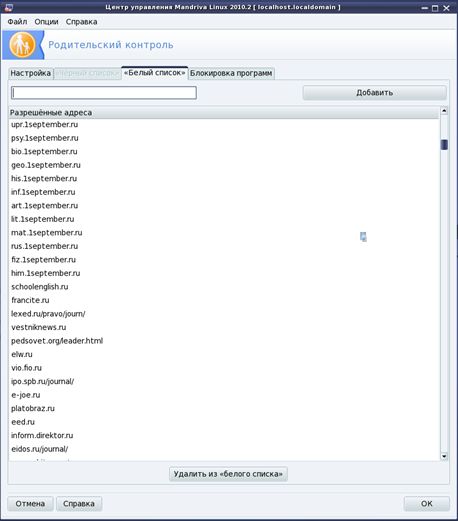The height and width of the screenshot is (521, 458).
Task: Click the bottom Справка help button
Action: pos(79,503)
